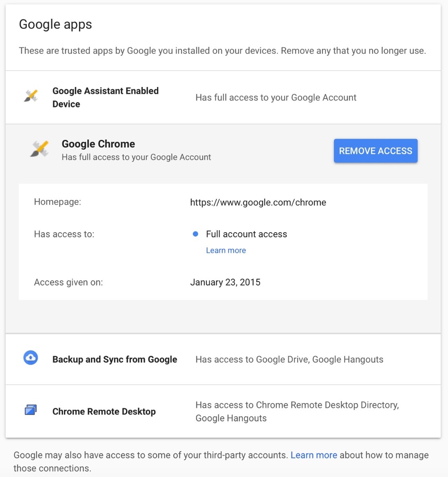Click the 'Homepage:' label
Screen dimensions: 448x477
tap(58, 202)
